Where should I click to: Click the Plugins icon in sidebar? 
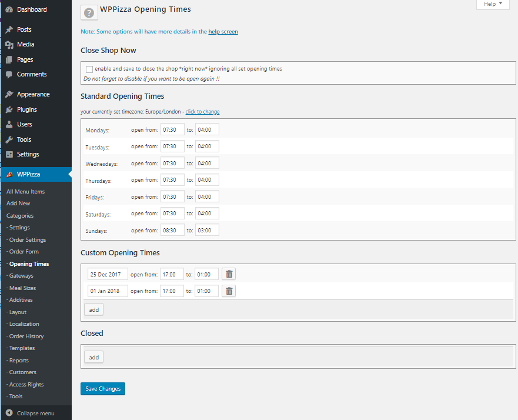(x=9, y=109)
